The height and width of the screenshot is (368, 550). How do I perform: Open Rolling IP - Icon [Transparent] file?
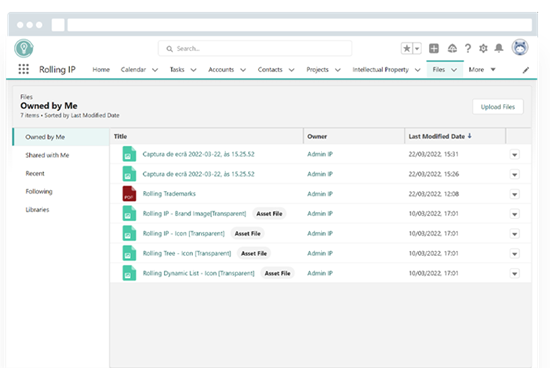click(x=183, y=234)
